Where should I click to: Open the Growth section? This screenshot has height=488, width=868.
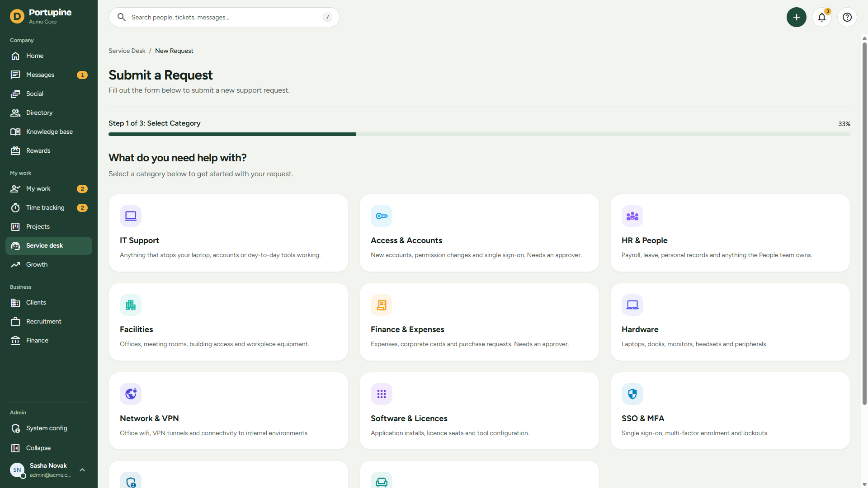coord(49,265)
